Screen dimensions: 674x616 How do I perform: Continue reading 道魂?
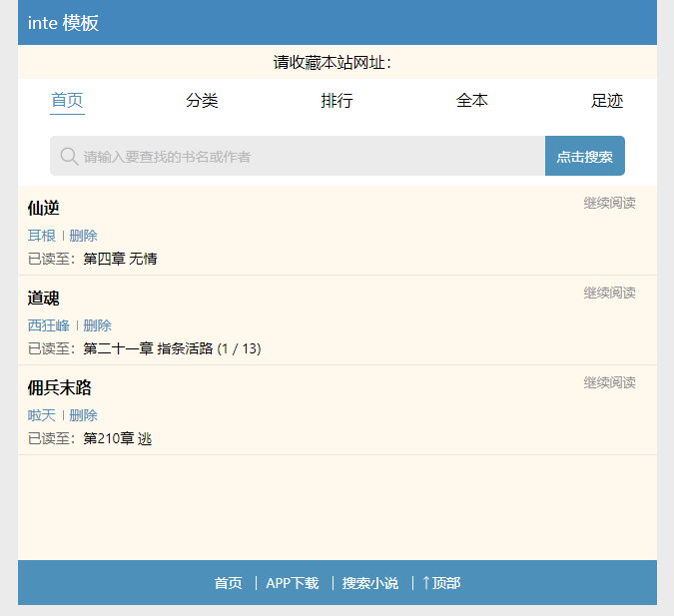point(609,293)
